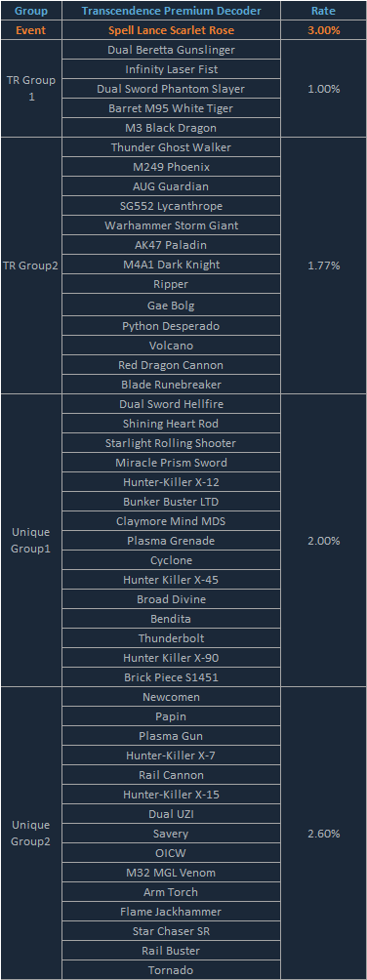Click the 3.00% event rate cell
This screenshot has height=980, width=367.
pyautogui.click(x=323, y=30)
